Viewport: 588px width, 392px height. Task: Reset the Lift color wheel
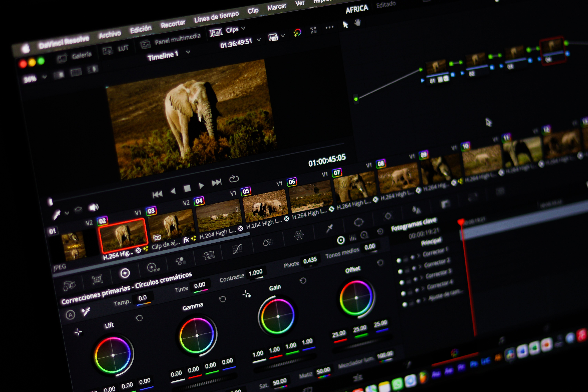click(x=139, y=318)
